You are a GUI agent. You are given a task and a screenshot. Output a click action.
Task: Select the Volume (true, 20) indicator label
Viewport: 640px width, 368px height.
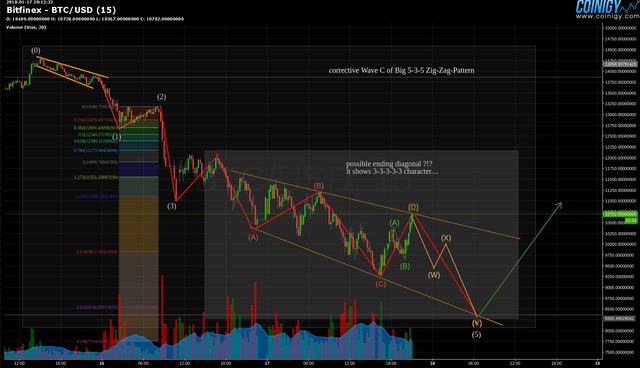[x=26, y=27]
